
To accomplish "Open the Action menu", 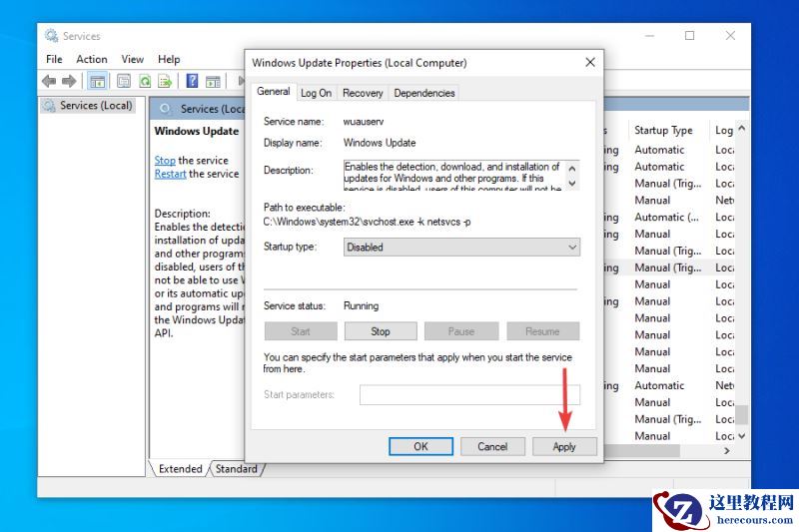I will tap(92, 59).
